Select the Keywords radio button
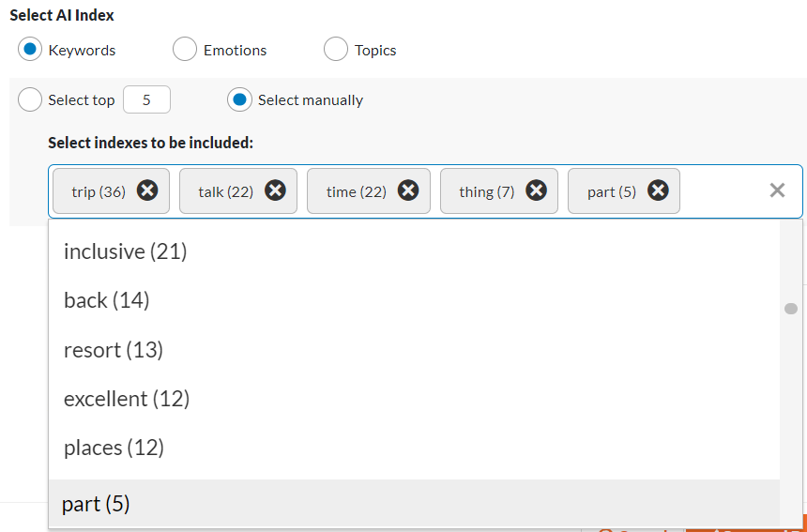Viewport: 807px width, 532px height. pyautogui.click(x=30, y=50)
